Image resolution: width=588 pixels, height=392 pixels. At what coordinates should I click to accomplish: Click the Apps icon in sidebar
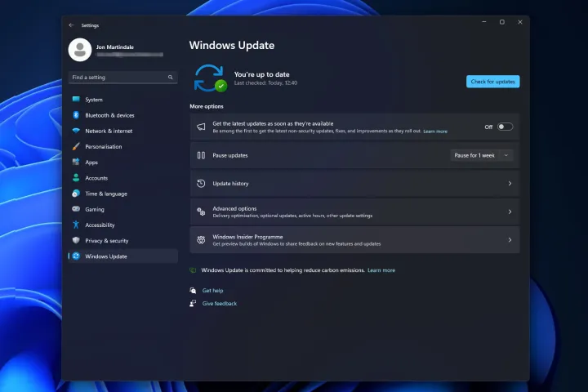76,162
